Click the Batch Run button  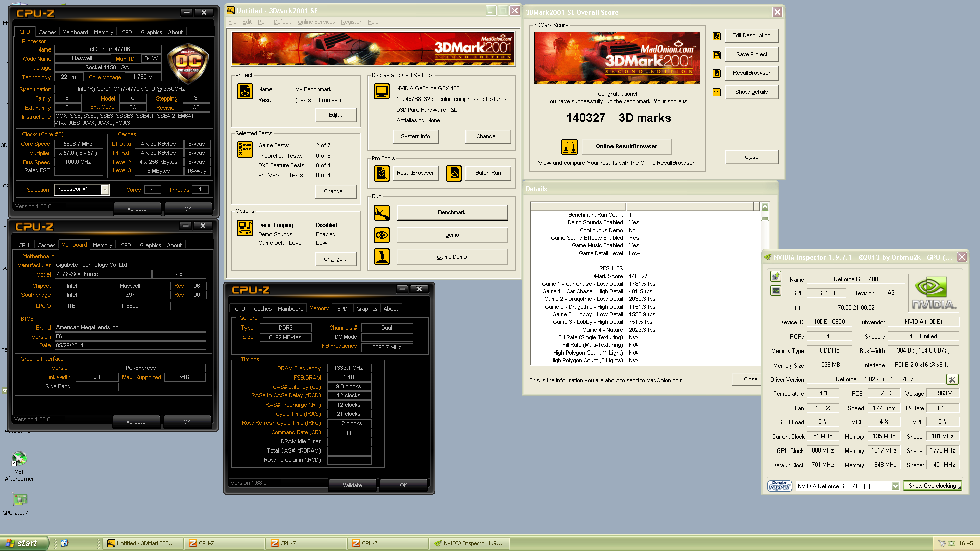(x=488, y=173)
